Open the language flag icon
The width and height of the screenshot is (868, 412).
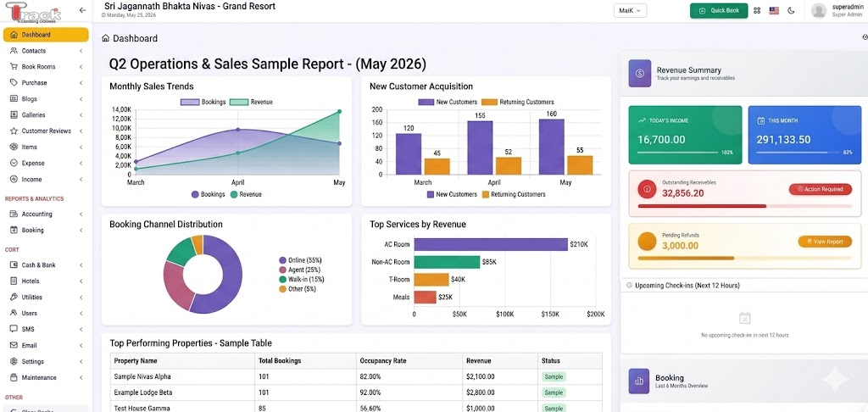pos(774,10)
